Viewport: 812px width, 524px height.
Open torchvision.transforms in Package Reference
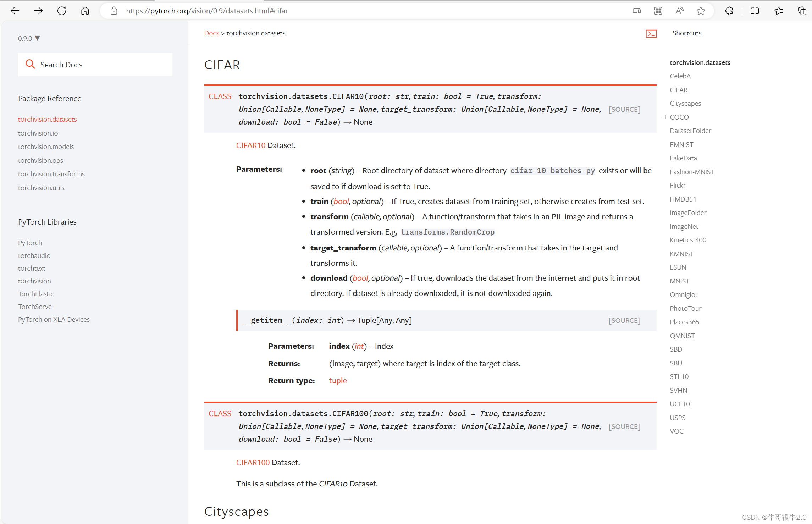pos(51,174)
